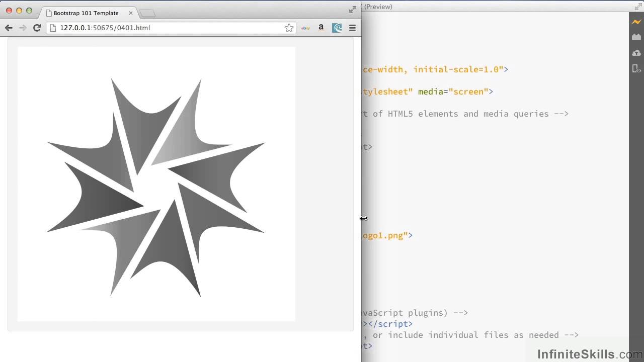
Task: Open the Extension Manager brick icon in Brackets
Action: 636,37
